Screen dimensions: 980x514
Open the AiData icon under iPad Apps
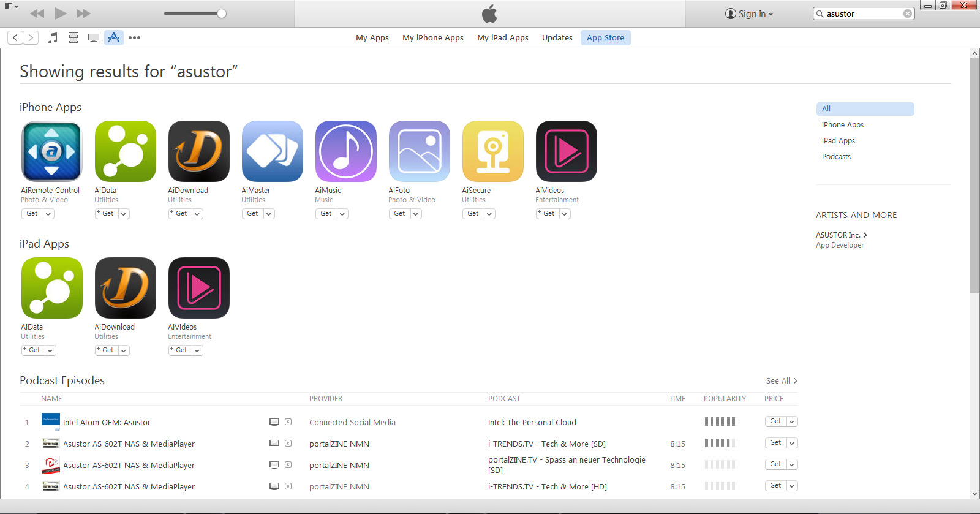(51, 288)
